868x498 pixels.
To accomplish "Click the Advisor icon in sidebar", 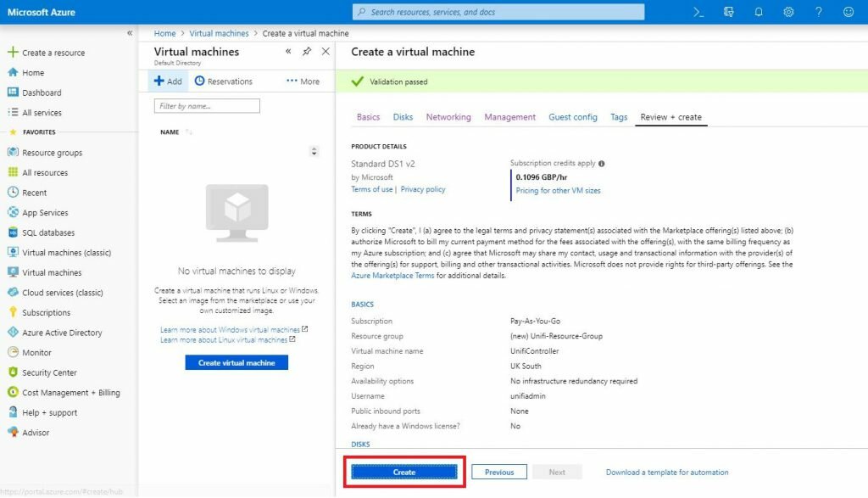I will pos(13,432).
